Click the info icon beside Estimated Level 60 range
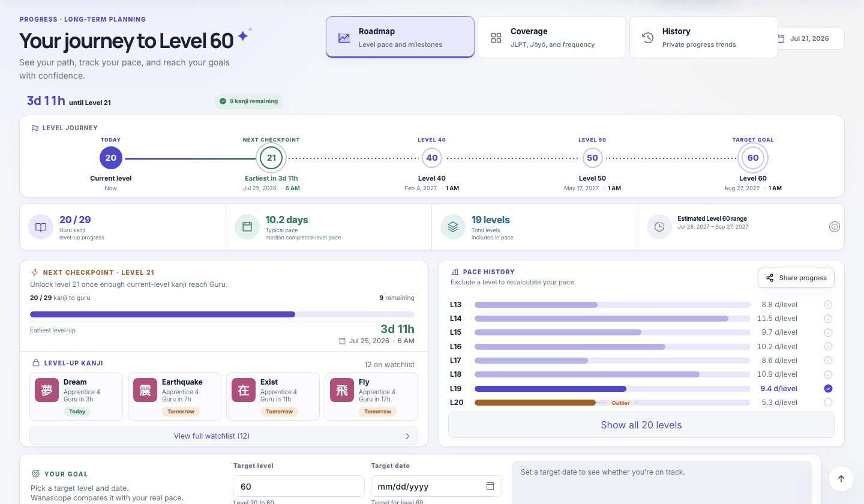The width and height of the screenshot is (864, 504). pos(834,227)
